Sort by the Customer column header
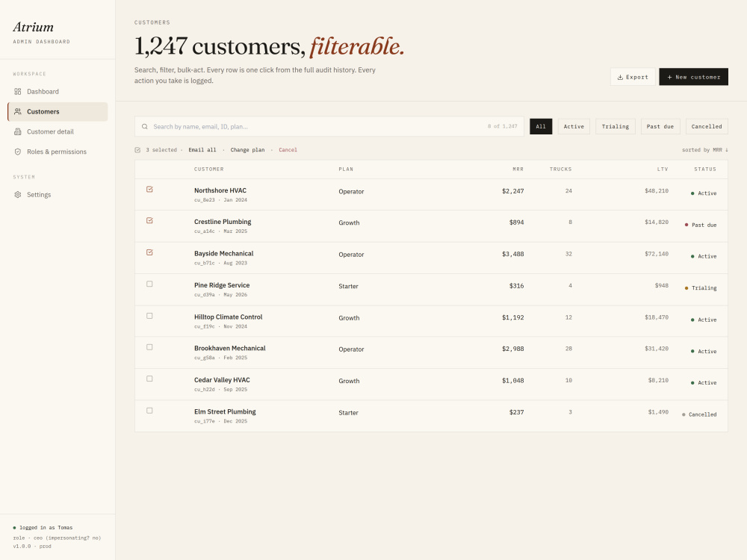Image resolution: width=747 pixels, height=560 pixels. click(208, 169)
